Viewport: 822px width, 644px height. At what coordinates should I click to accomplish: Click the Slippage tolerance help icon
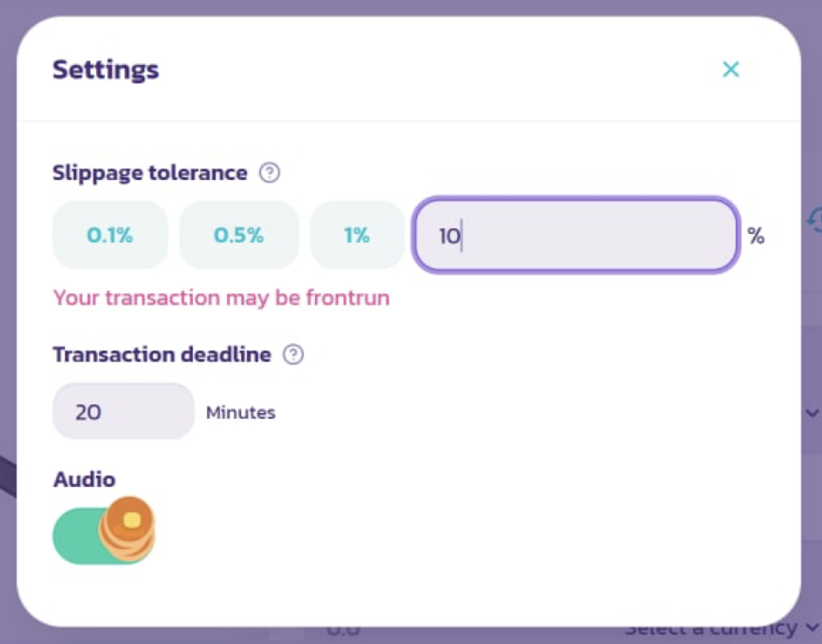pyautogui.click(x=270, y=173)
